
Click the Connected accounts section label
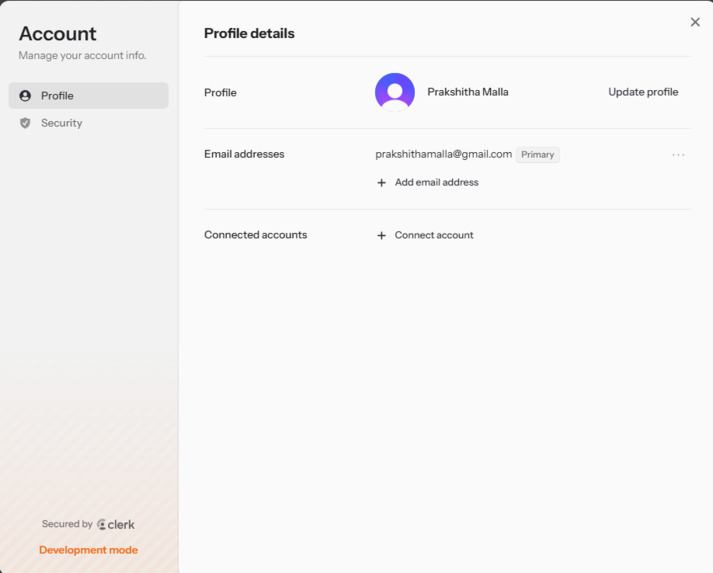point(256,235)
